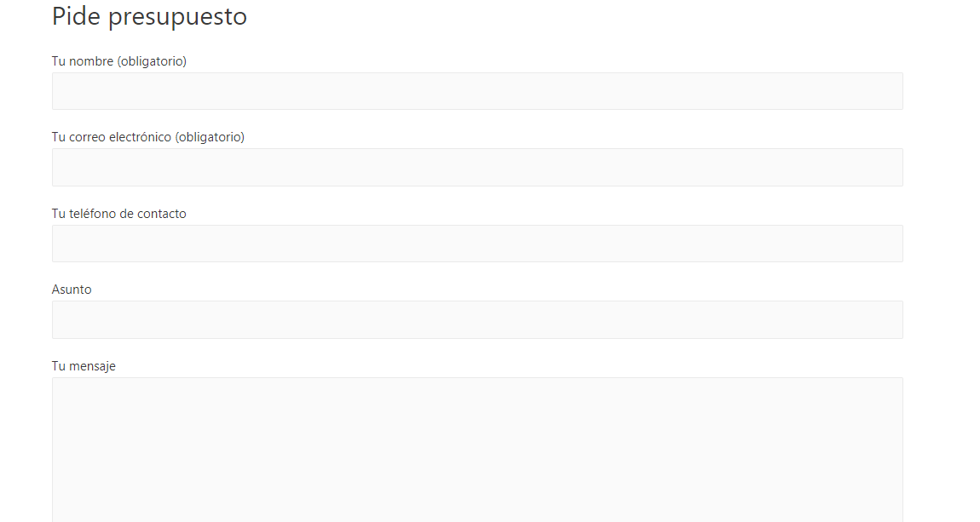Activate the name entry box under the heading
Image resolution: width=980 pixels, height=522 pixels.
point(477,91)
